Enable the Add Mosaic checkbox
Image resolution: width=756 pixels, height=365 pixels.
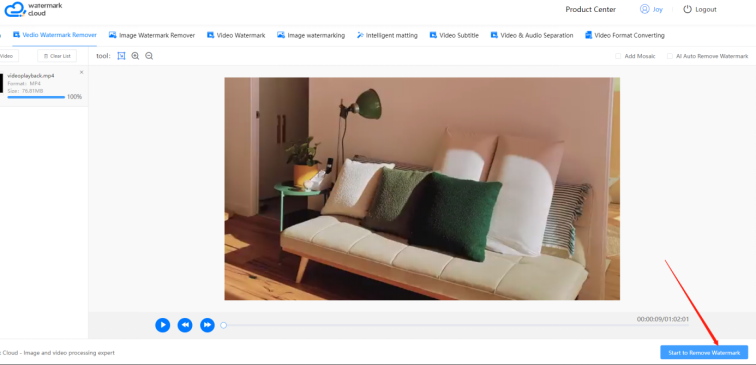(618, 56)
